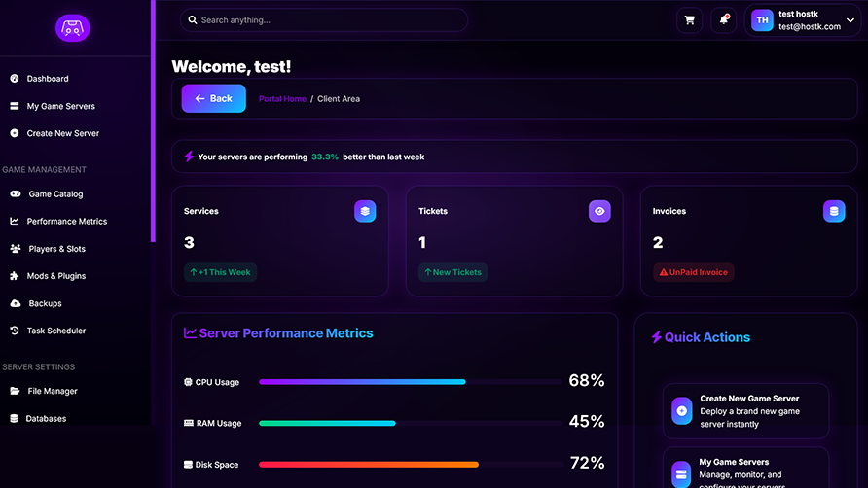Click the Create New Game Server plus icon
The image size is (868, 488).
pyautogui.click(x=682, y=411)
